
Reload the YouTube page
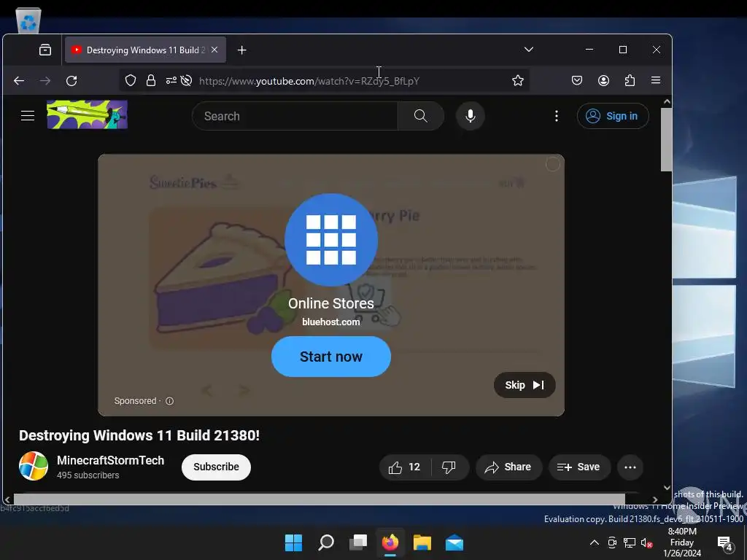[x=71, y=81]
